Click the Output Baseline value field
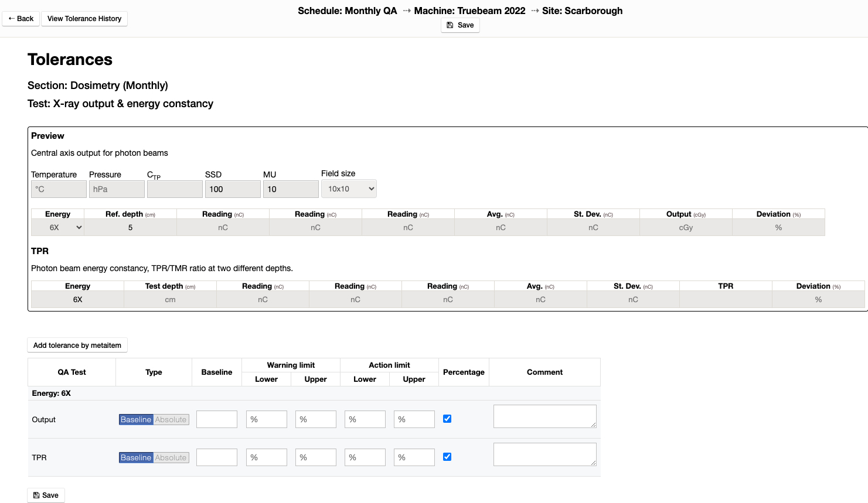Image resolution: width=868 pixels, height=503 pixels. click(x=217, y=419)
